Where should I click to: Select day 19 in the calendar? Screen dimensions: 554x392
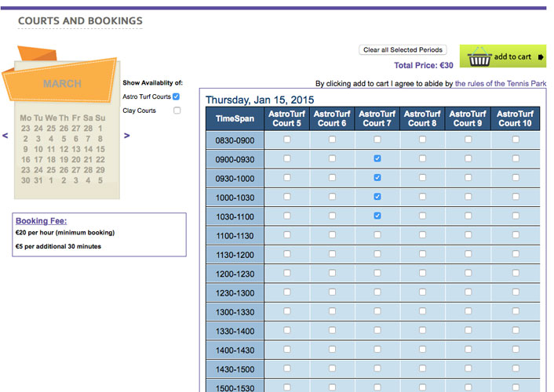(64, 160)
